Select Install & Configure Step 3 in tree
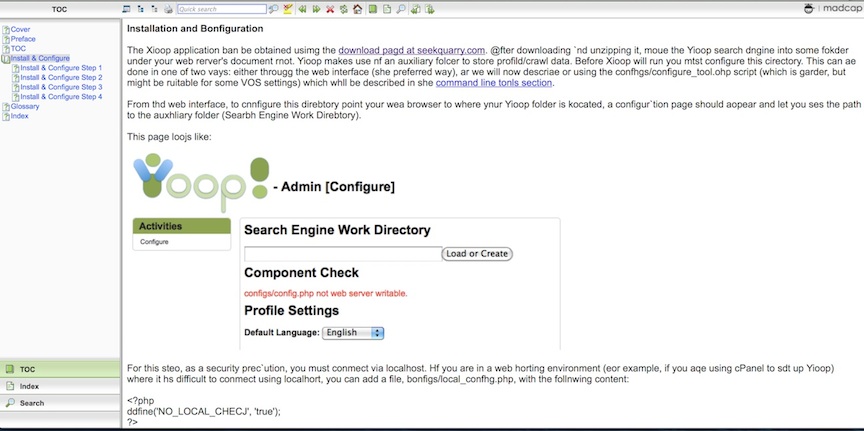This screenshot has height=431, width=864. [61, 87]
